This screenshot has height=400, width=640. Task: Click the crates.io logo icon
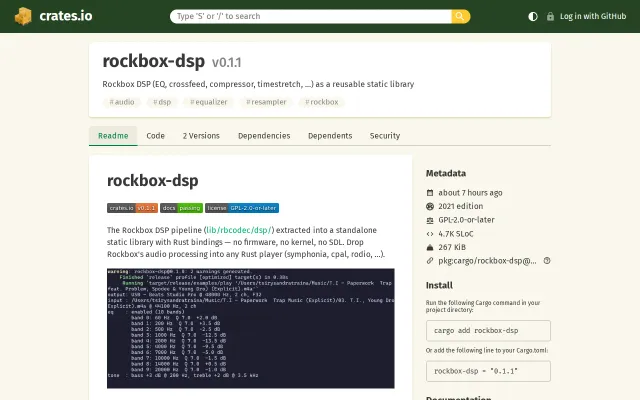point(23,16)
